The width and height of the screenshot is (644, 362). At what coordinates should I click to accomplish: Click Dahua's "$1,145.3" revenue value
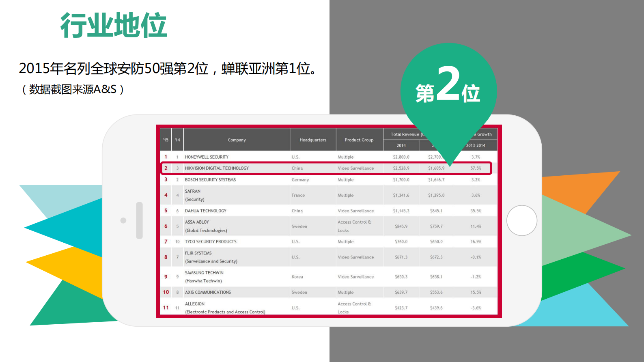(x=401, y=211)
